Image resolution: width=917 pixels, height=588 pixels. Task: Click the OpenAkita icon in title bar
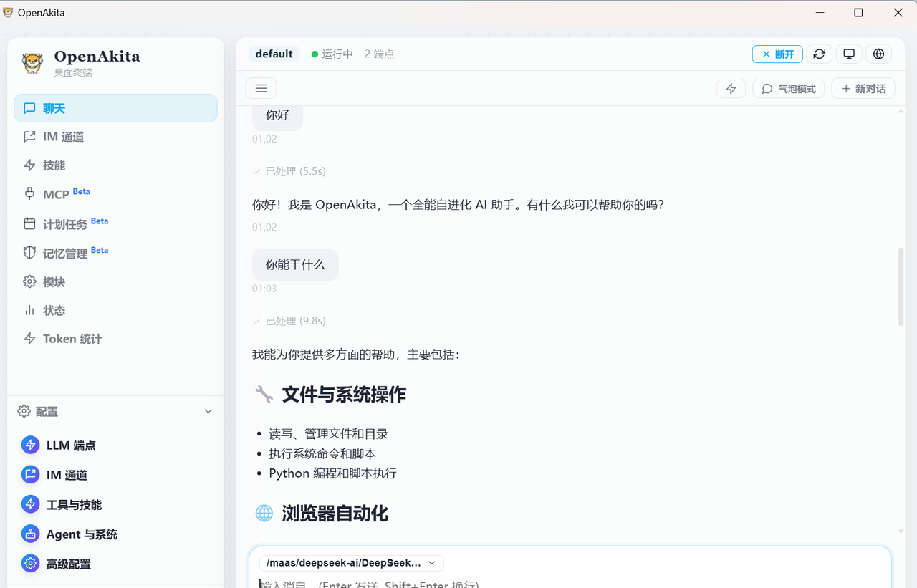tap(8, 12)
